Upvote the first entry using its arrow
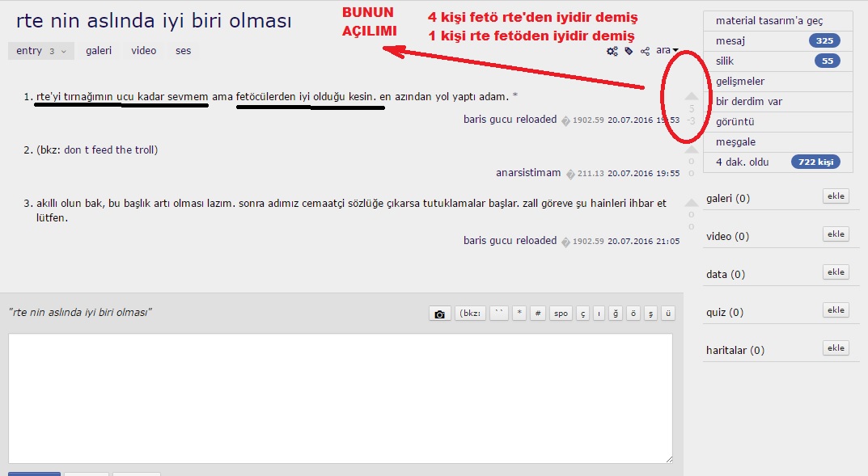The image size is (868, 476). tap(691, 95)
